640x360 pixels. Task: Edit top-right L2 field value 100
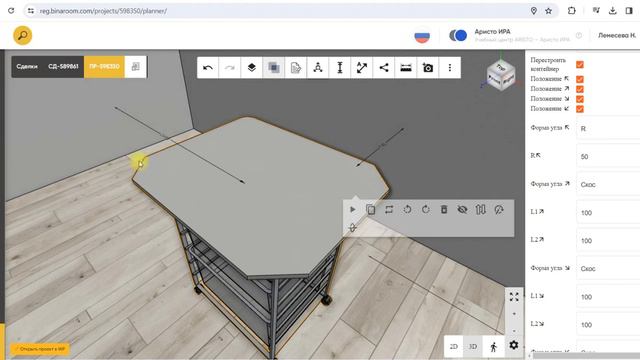click(608, 241)
